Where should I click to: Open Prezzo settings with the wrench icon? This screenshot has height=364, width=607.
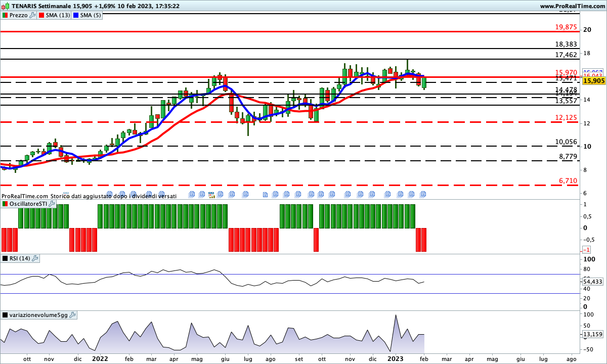[x=32, y=15]
